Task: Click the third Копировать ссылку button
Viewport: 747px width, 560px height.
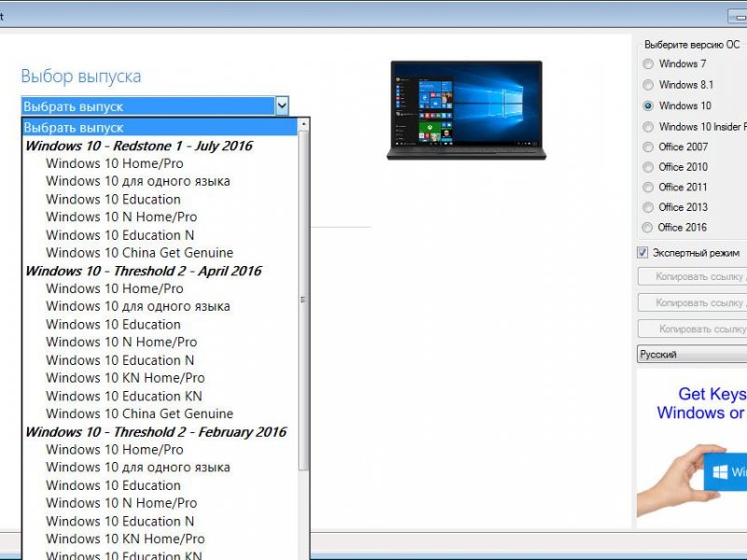Action: 692,329
